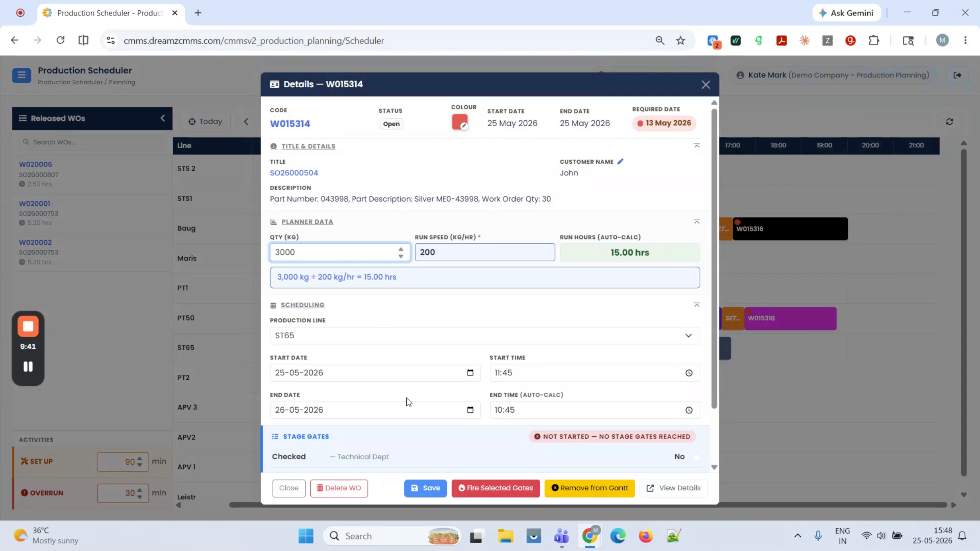Open the SO26000504 title link

click(294, 173)
